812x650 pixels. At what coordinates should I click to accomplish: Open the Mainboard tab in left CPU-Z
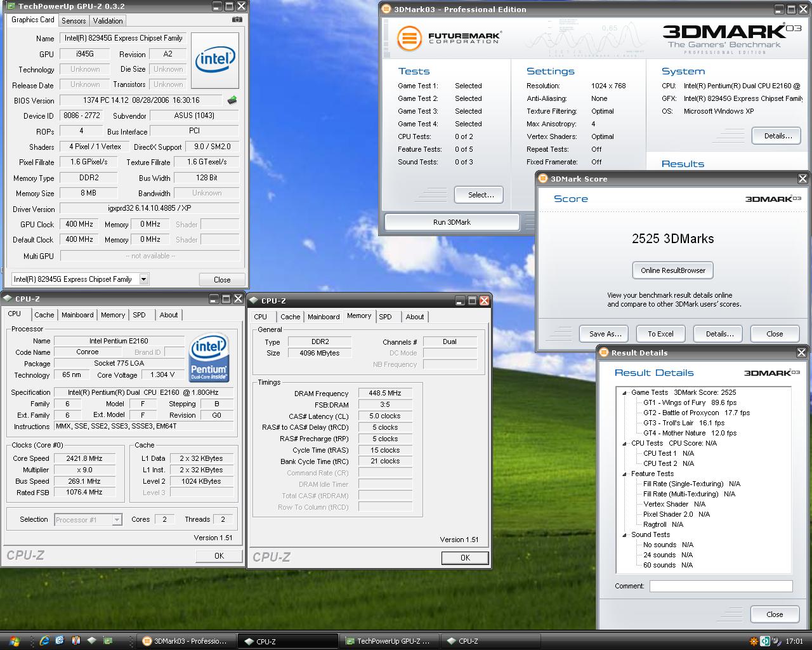[x=77, y=315]
